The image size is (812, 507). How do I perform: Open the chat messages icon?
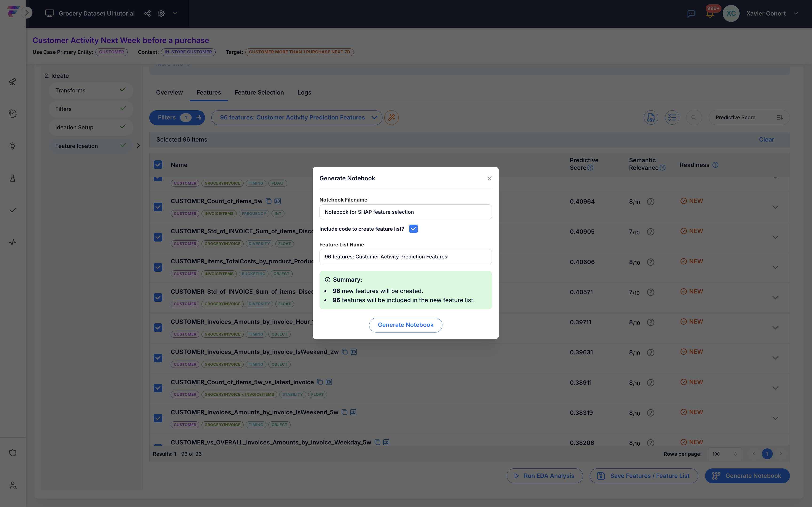click(691, 14)
